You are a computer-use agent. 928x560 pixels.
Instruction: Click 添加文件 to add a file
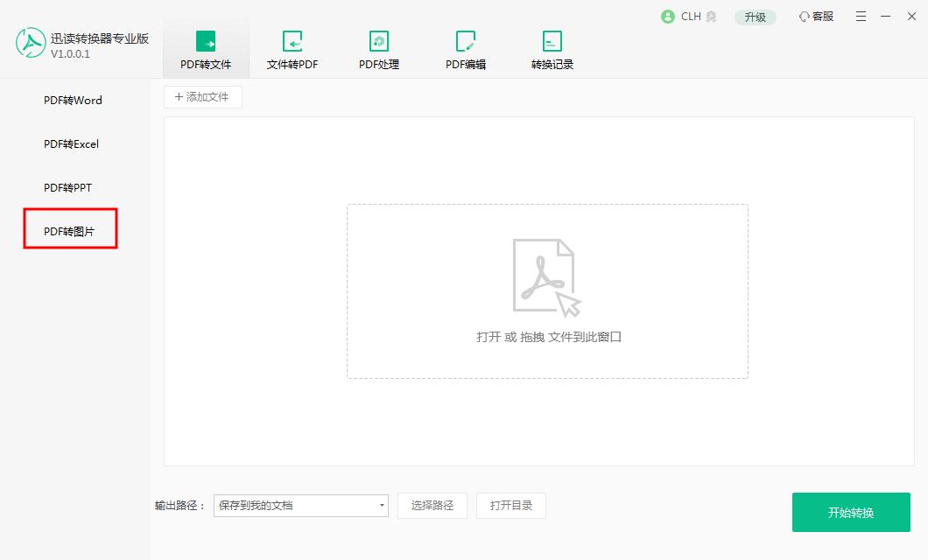[202, 96]
